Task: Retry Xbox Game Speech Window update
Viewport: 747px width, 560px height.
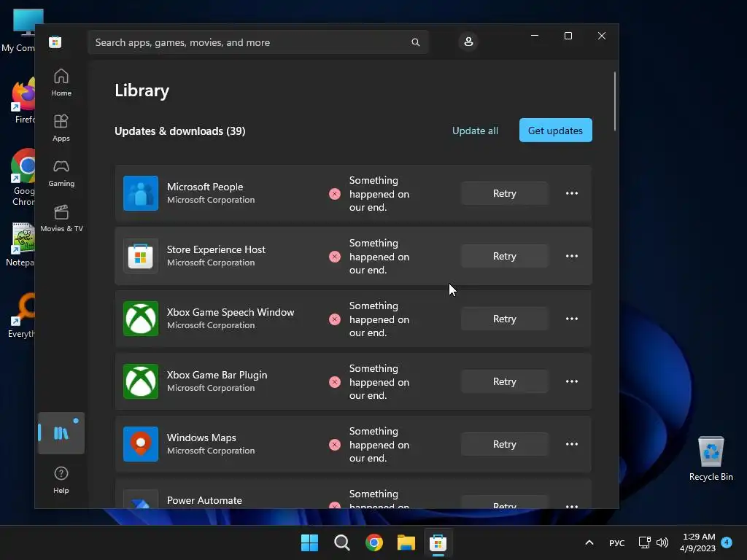Action: (x=505, y=319)
